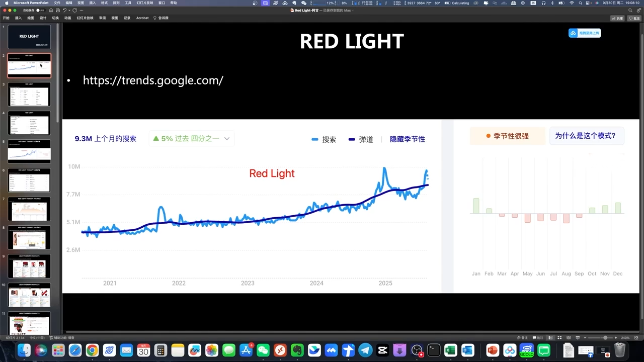Start slideshow from status bar icon
Image resolution: width=644 pixels, height=362 pixels.
[578, 338]
